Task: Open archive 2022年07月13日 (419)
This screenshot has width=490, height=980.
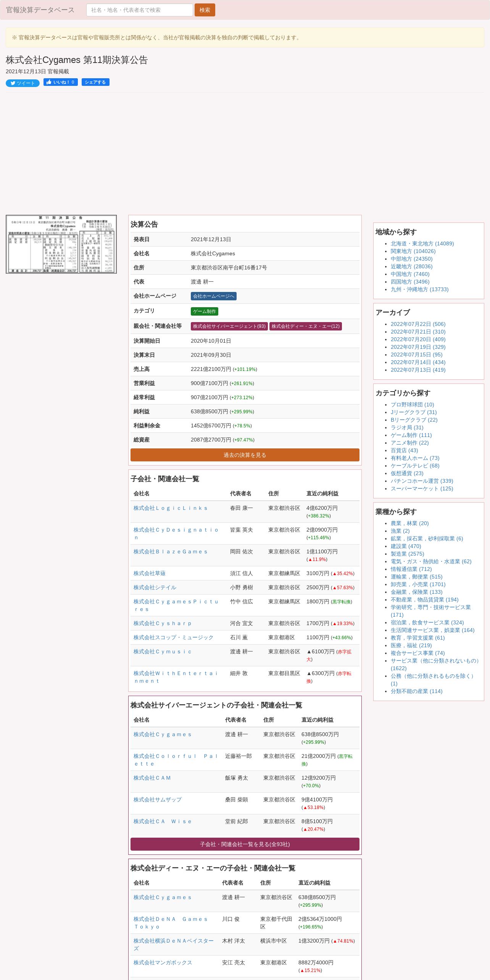Action: [x=418, y=370]
